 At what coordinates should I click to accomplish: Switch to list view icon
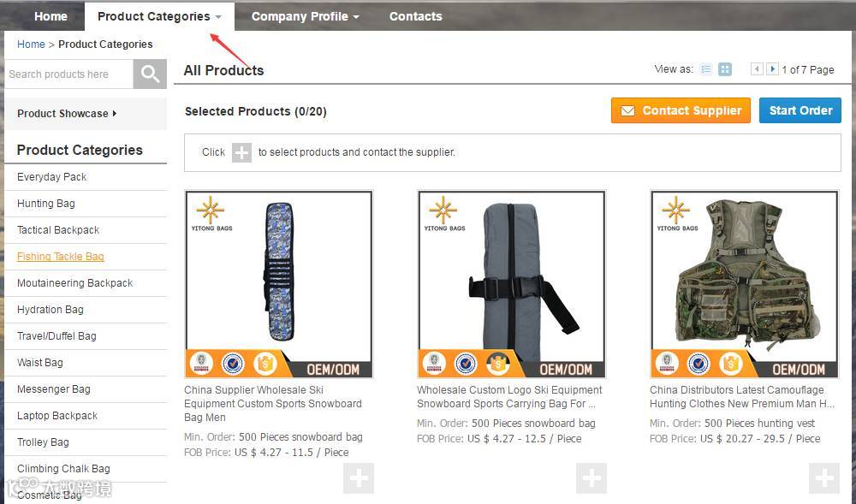pyautogui.click(x=706, y=69)
